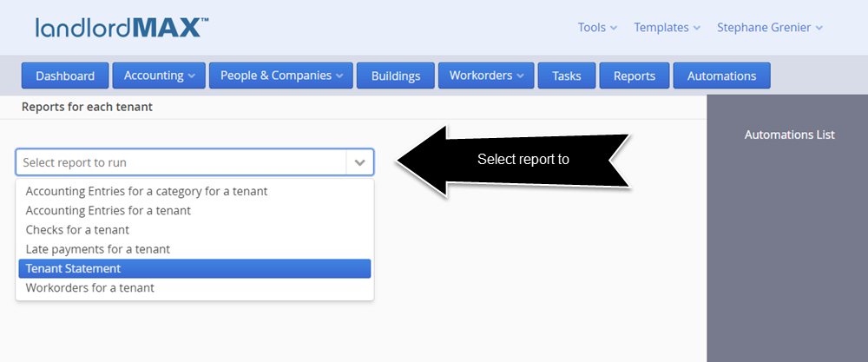Go to the Automations page
868x362 pixels.
[x=721, y=76]
